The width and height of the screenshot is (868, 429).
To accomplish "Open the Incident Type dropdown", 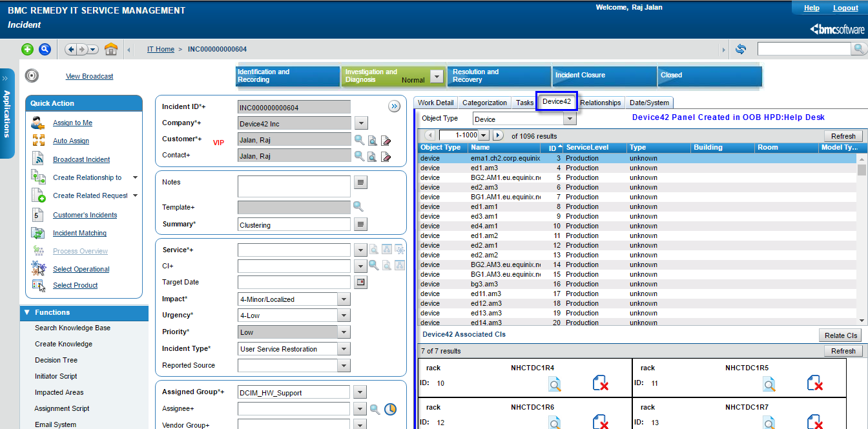I will tap(344, 349).
